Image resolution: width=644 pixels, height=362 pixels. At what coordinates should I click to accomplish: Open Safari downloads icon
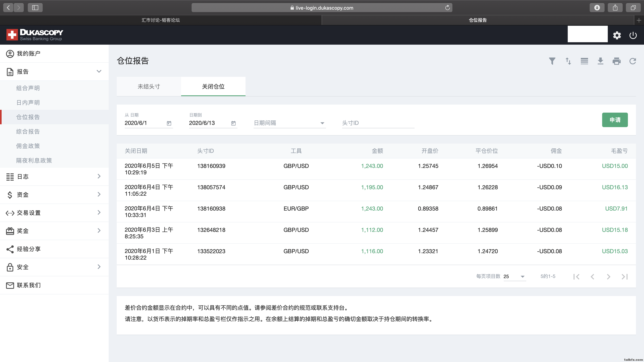(x=597, y=7)
